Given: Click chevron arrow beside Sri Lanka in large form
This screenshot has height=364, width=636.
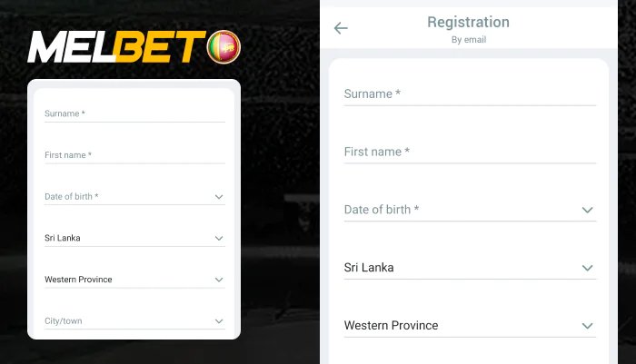Looking at the screenshot, I should (x=587, y=268).
